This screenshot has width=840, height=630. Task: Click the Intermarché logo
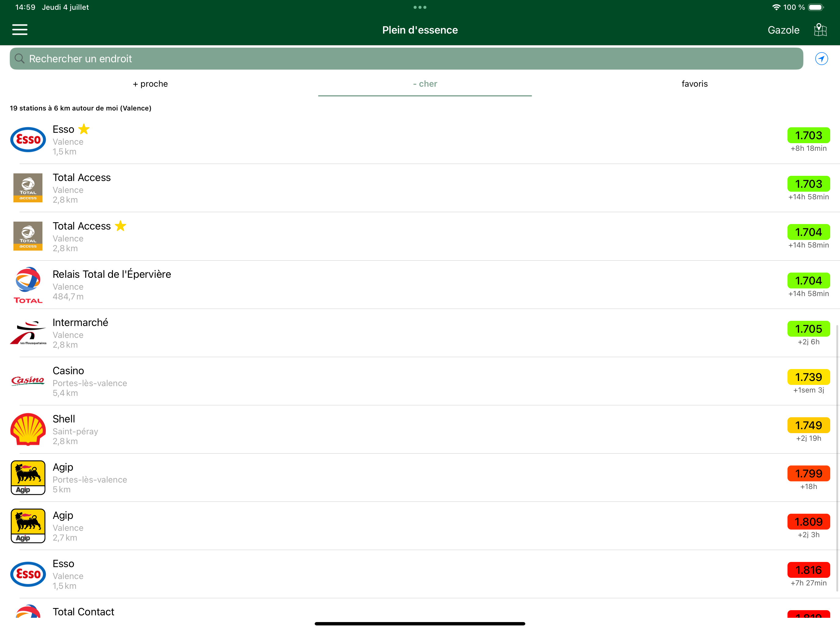click(28, 333)
